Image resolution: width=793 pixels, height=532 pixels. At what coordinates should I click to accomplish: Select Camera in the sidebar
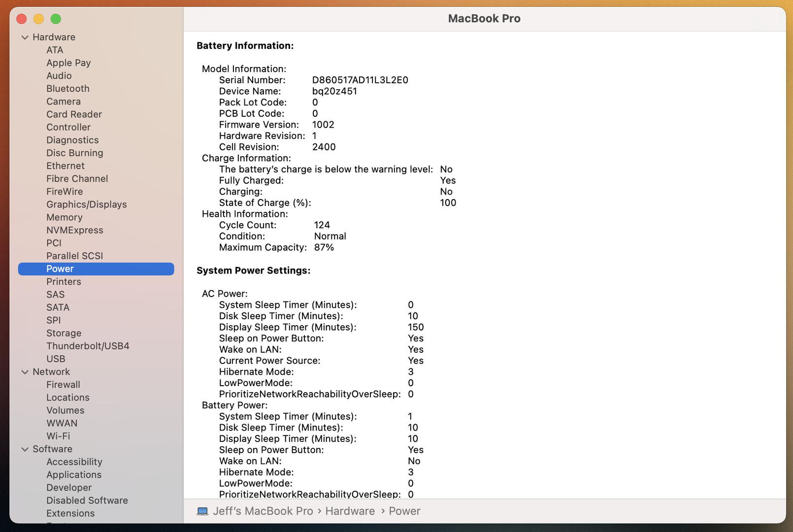coord(64,101)
